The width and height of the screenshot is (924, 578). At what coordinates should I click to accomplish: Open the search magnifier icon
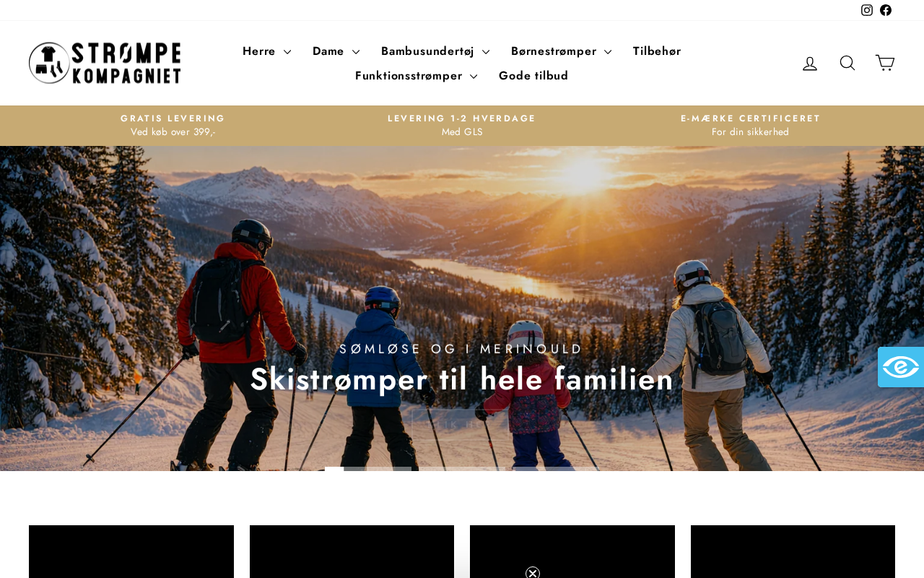pyautogui.click(x=847, y=63)
